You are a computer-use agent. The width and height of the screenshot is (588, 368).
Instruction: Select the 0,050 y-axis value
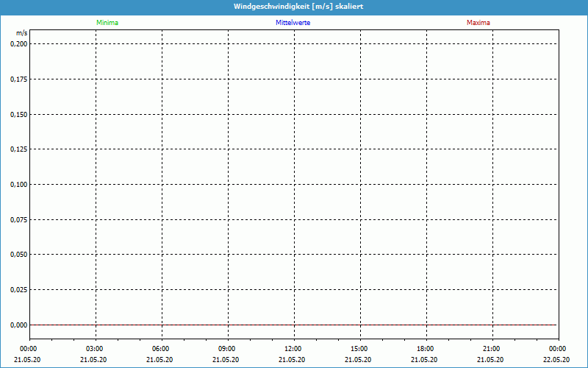tap(18, 255)
